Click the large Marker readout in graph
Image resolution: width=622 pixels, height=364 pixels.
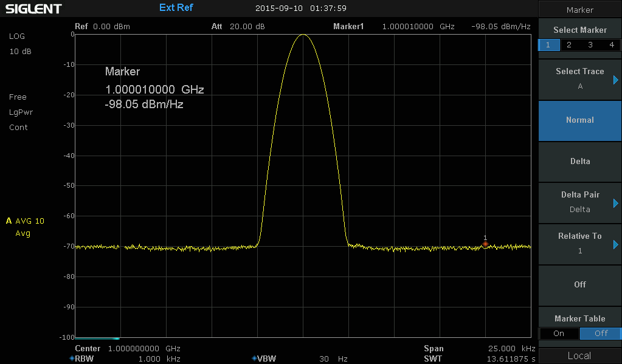(x=154, y=88)
